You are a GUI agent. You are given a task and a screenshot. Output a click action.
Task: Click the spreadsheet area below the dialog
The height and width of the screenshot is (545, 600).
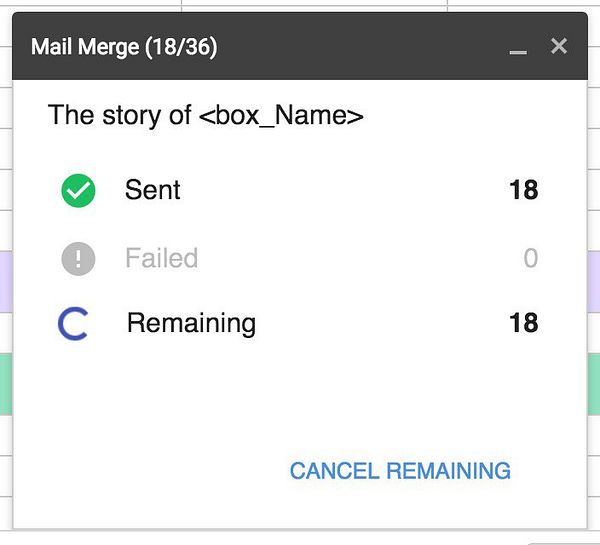pos(300,538)
